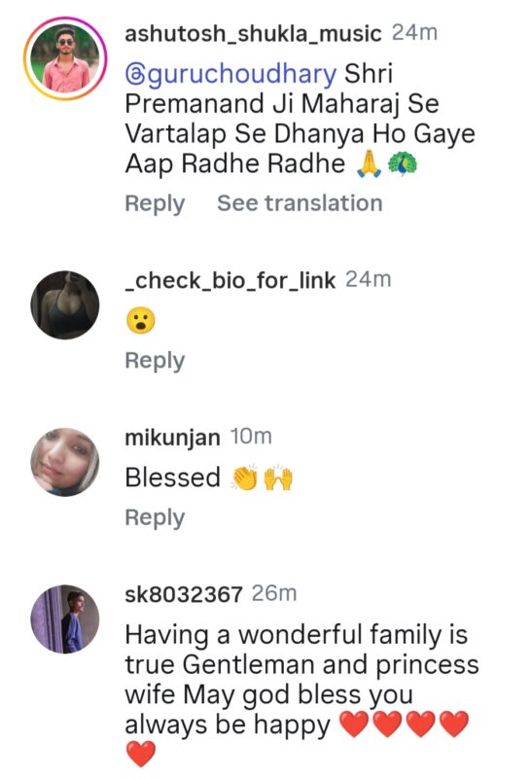Open ashutosh_shukla_music profile picture
This screenshot has height=778, width=532.
(65, 58)
